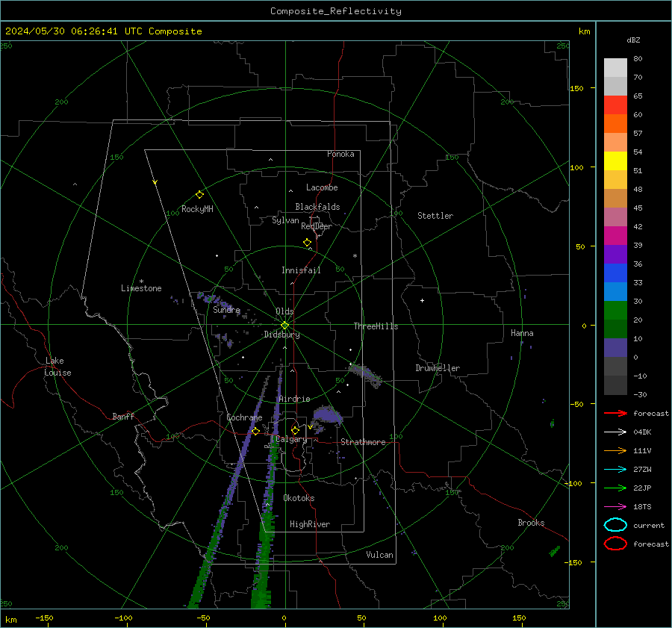Screen dimensions: 672x628
Task: Click the Drumheller city label
Action: (438, 368)
